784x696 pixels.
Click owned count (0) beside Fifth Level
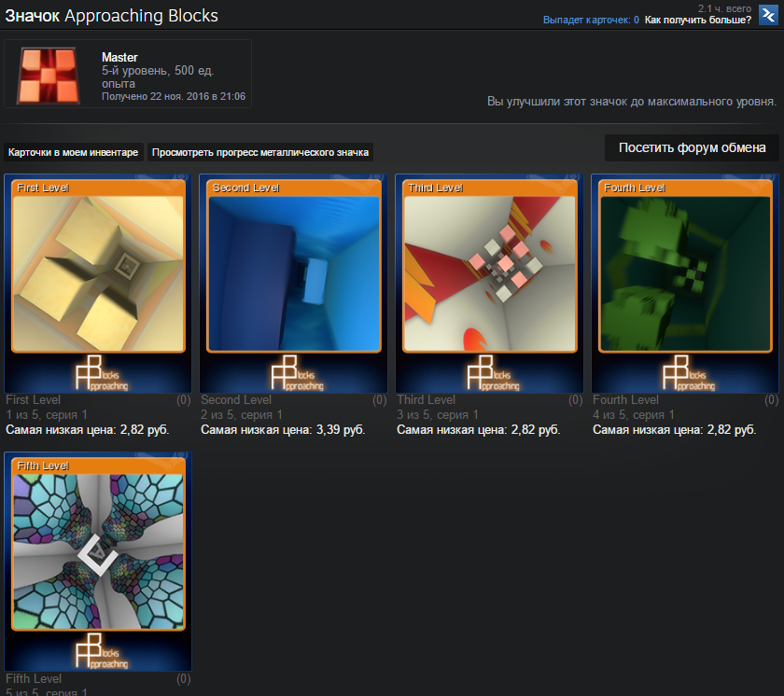(184, 678)
